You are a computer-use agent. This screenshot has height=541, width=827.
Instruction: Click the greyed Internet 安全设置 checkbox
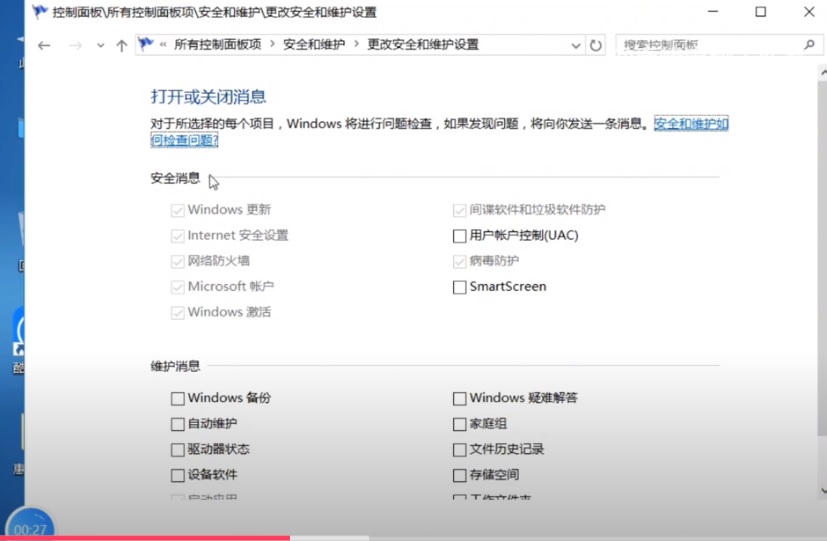coord(178,236)
